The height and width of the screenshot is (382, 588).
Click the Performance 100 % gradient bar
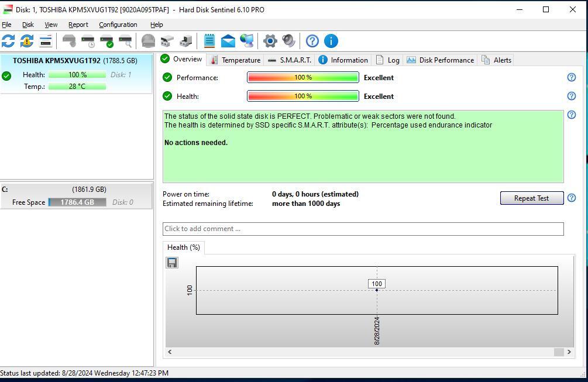pyautogui.click(x=303, y=77)
